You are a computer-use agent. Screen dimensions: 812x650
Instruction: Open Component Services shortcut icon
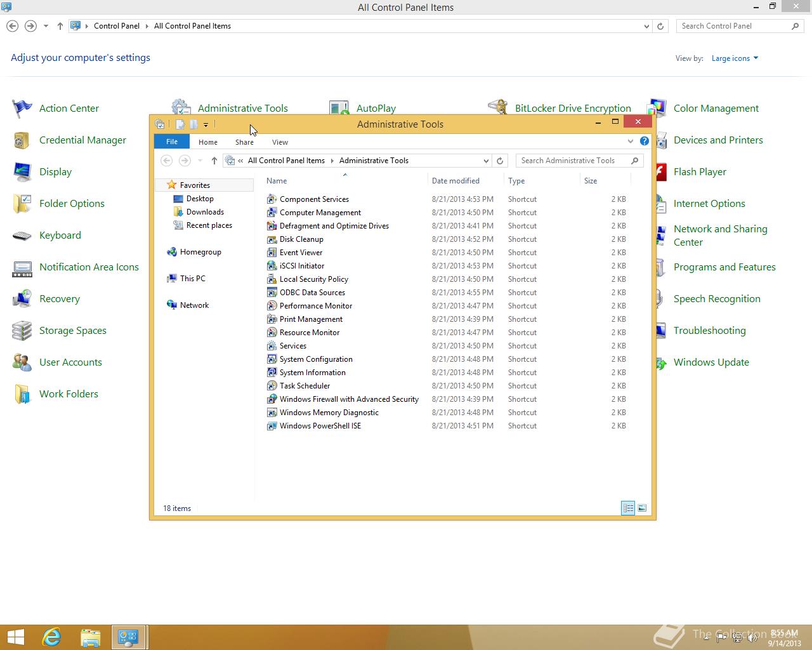(272, 199)
